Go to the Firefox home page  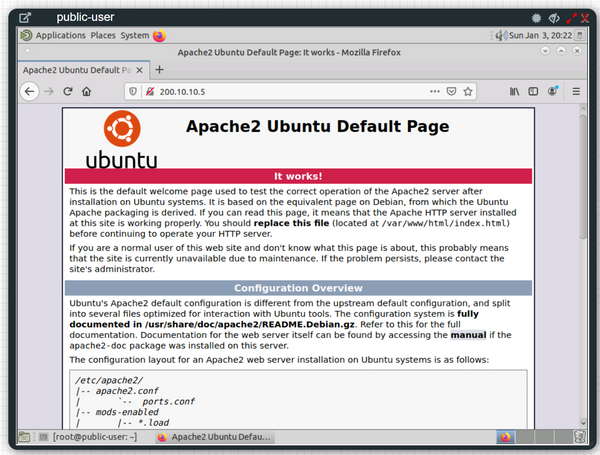click(88, 91)
